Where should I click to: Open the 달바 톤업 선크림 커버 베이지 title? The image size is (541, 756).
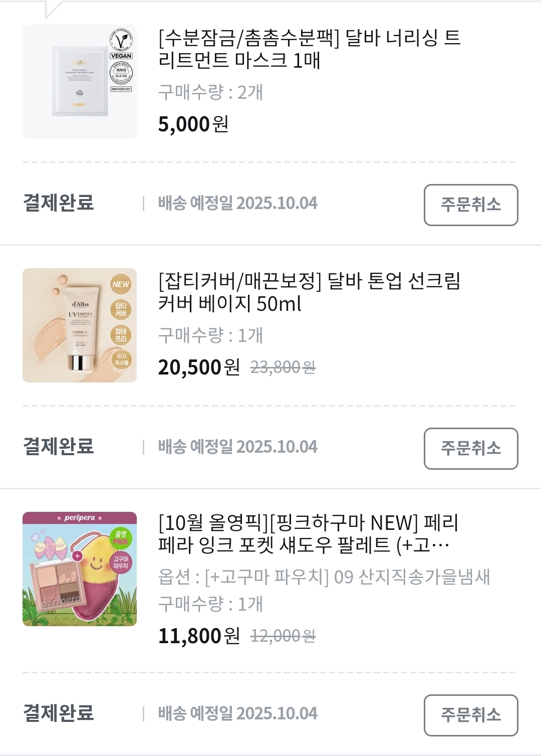click(310, 292)
